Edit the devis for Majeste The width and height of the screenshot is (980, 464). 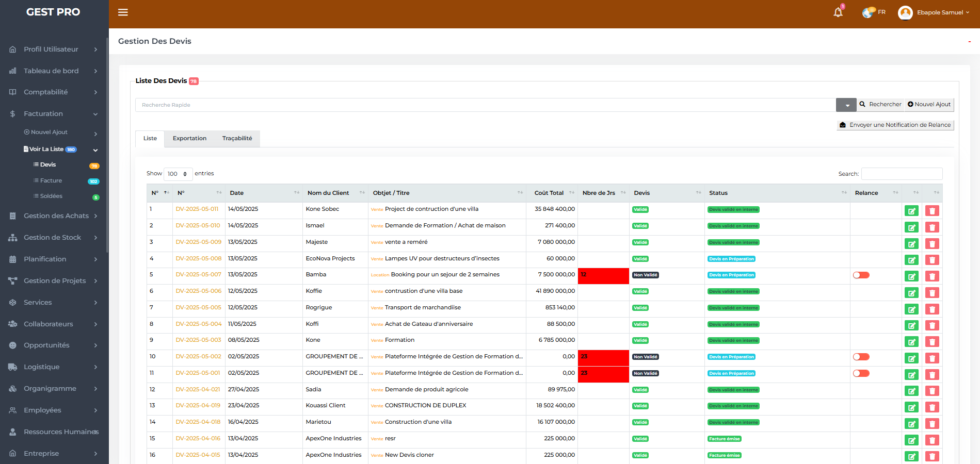[911, 244]
